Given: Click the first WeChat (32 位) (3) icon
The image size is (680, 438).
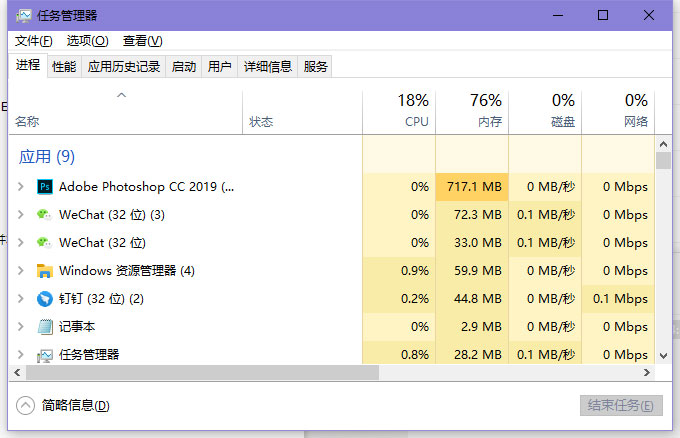Looking at the screenshot, I should click(45, 215).
